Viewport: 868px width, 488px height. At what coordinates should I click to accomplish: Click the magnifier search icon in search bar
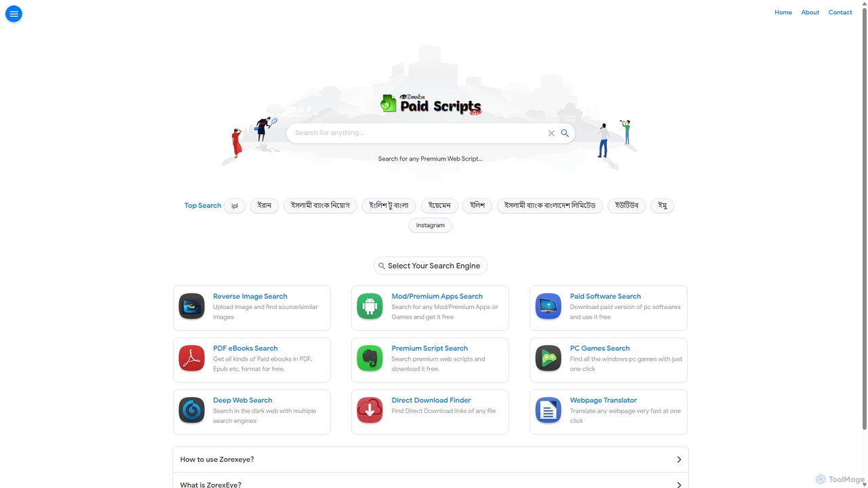[565, 133]
